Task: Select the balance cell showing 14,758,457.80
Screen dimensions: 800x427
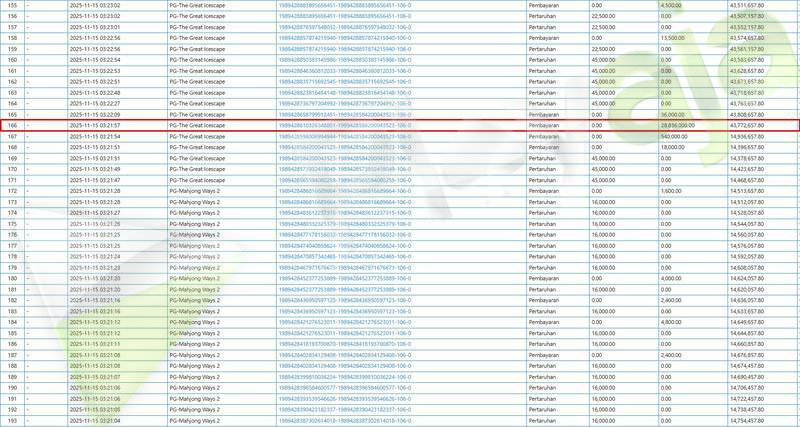Action: (x=762, y=409)
